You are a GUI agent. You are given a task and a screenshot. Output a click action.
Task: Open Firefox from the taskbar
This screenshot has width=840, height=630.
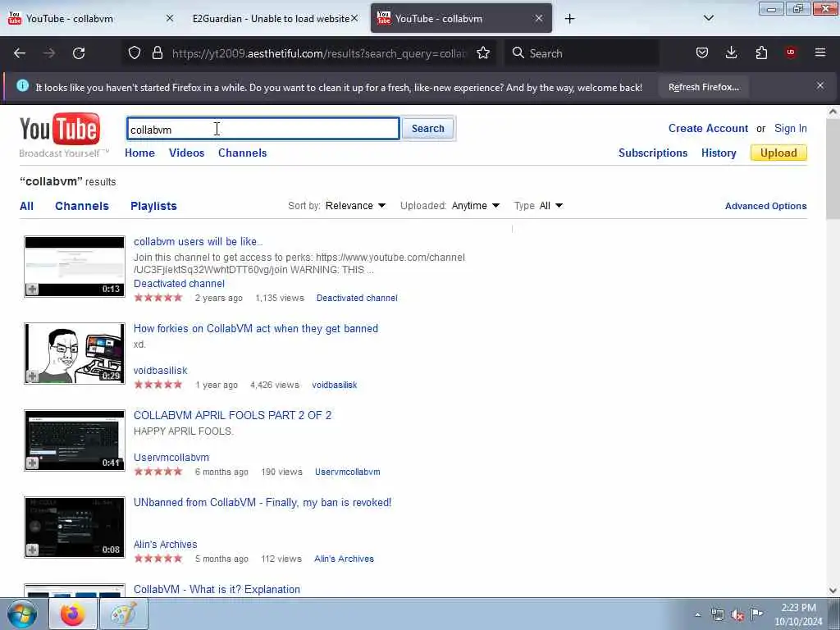pyautogui.click(x=72, y=614)
